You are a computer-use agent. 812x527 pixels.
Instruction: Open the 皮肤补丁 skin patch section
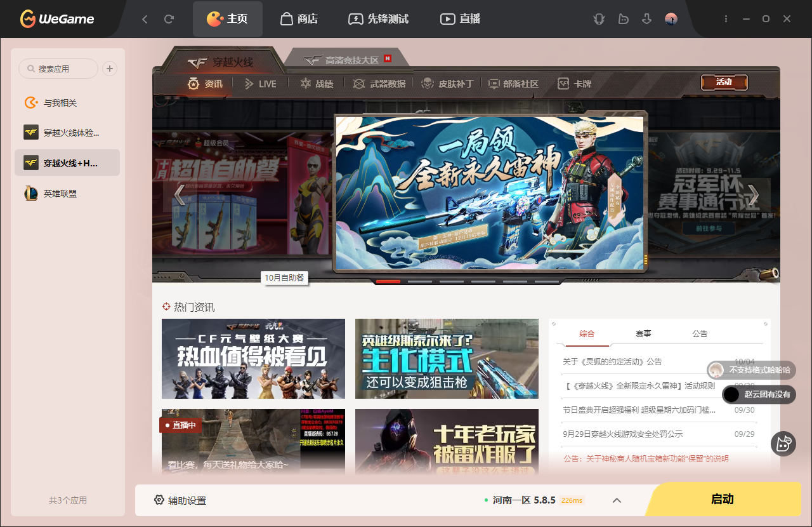(x=448, y=83)
